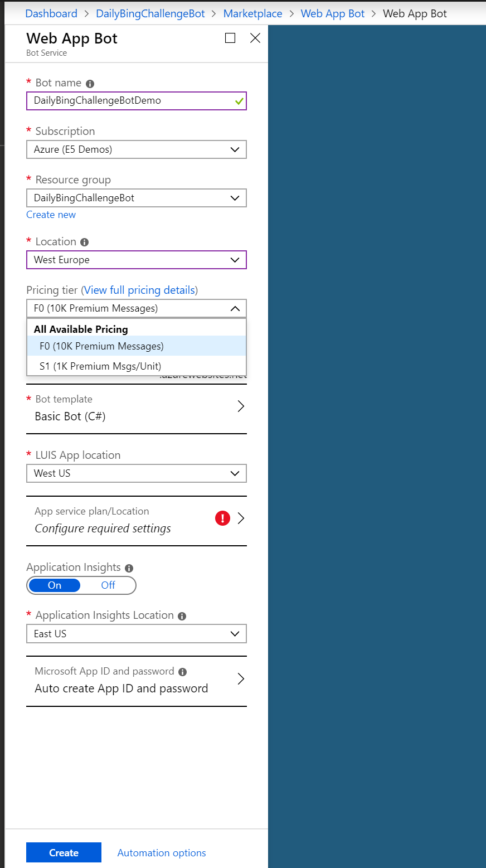The image size is (486, 868).
Task: Select F0 (10K Premium Messages) option
Action: (101, 346)
